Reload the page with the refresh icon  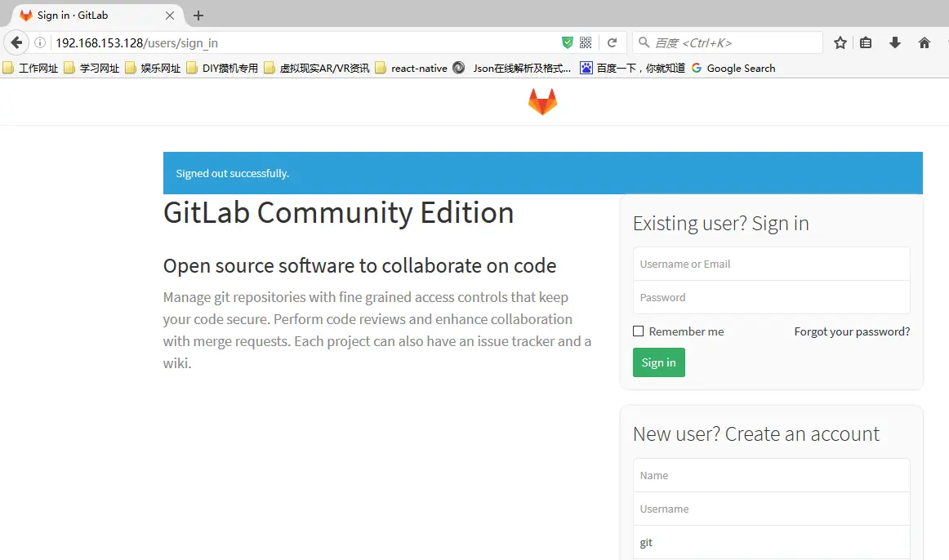click(x=612, y=42)
